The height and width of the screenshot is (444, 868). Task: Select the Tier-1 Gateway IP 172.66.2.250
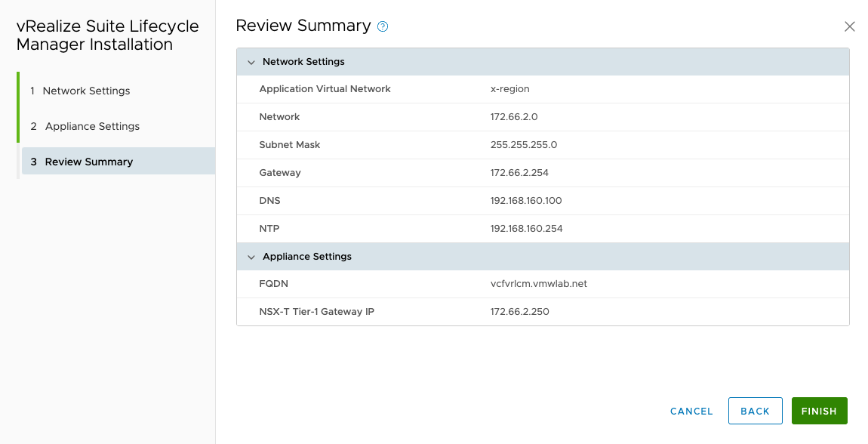(520, 312)
